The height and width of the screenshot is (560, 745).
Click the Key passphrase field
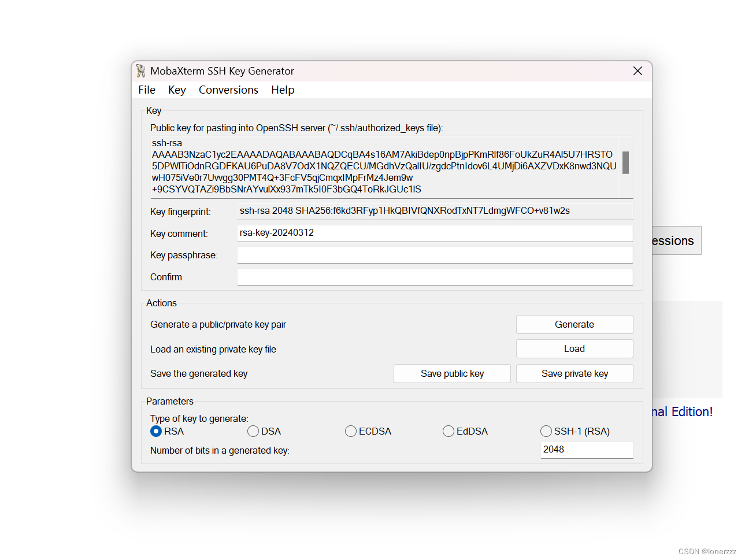[x=435, y=255]
